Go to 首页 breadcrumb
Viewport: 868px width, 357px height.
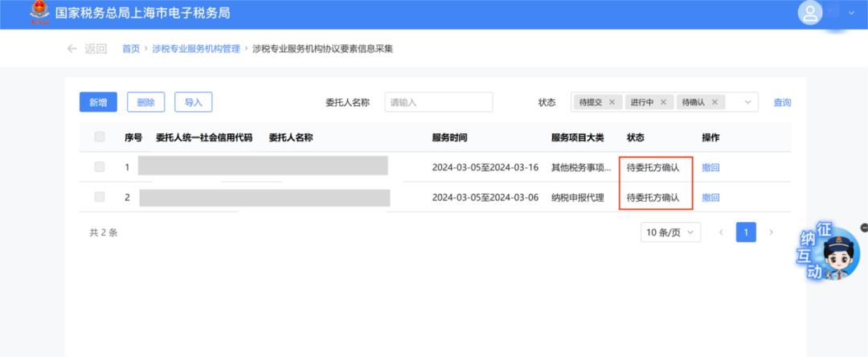click(130, 49)
